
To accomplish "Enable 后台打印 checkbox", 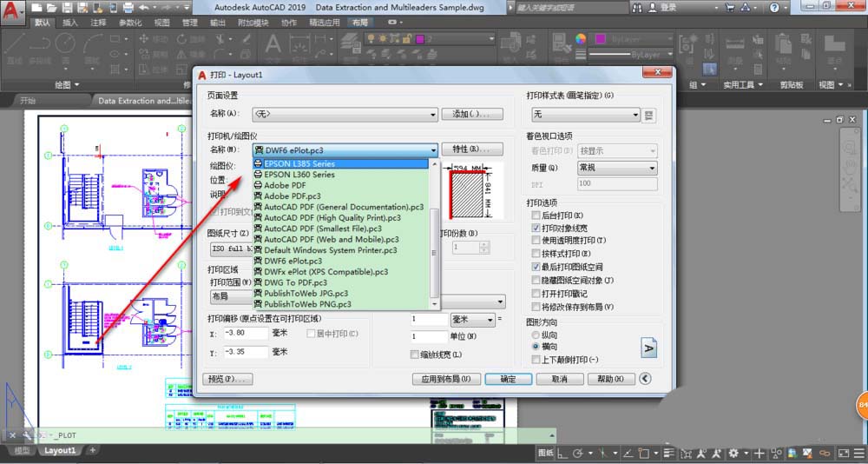I will point(536,215).
